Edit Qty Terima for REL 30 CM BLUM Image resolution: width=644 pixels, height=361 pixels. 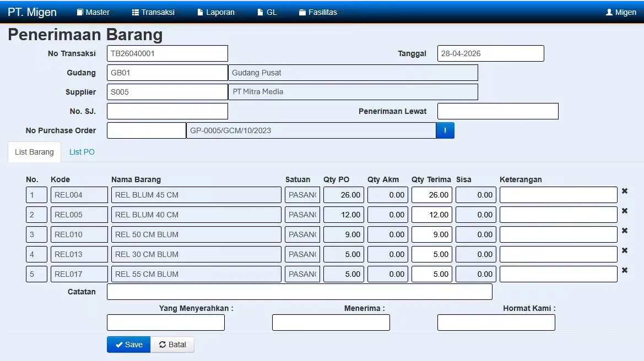point(432,254)
